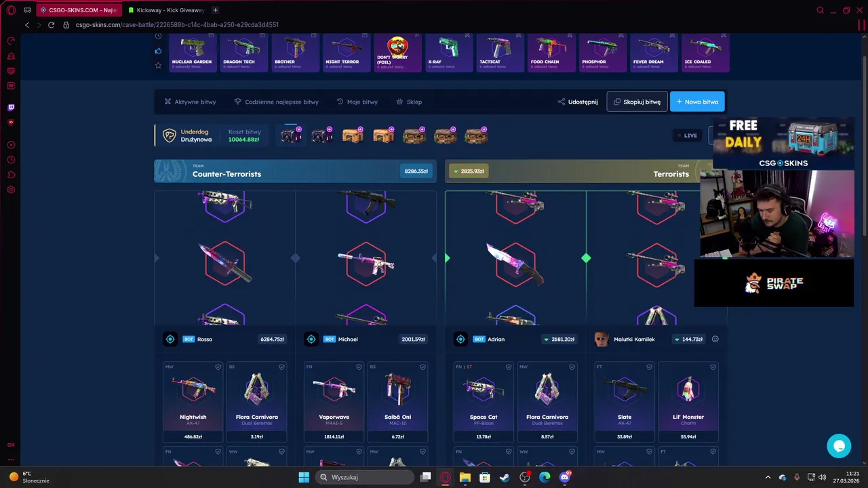Click Rosso total 6284.75zł

[x=272, y=339]
